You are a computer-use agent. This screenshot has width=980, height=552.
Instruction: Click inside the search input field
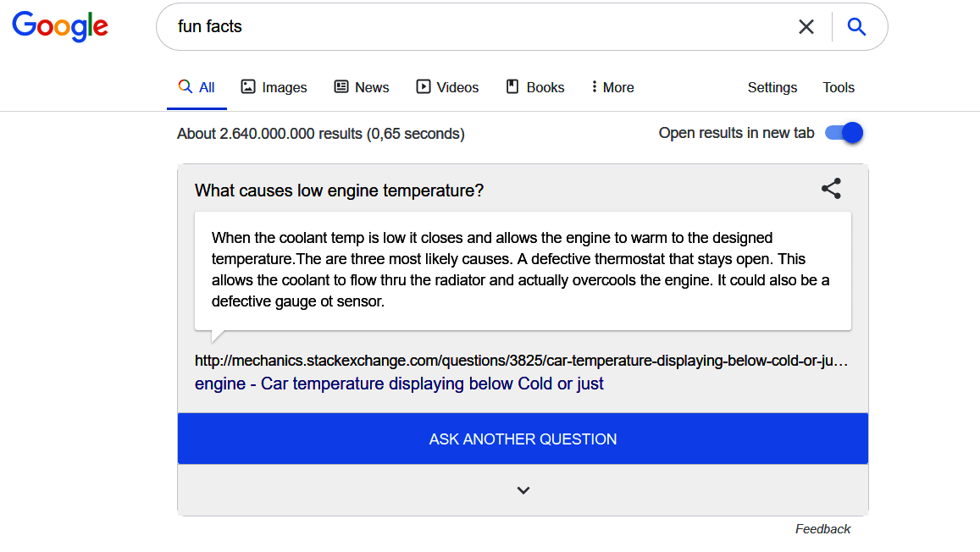pos(424,26)
